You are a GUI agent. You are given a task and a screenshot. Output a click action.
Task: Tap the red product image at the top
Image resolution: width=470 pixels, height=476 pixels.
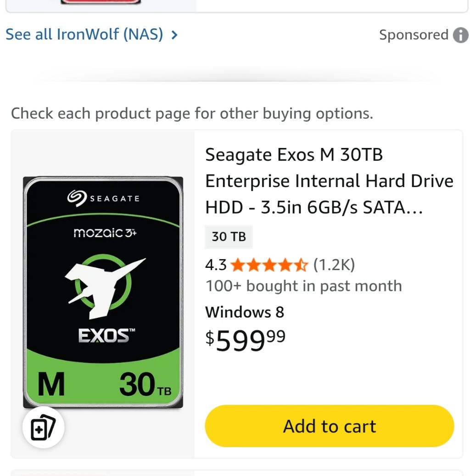point(101,2)
